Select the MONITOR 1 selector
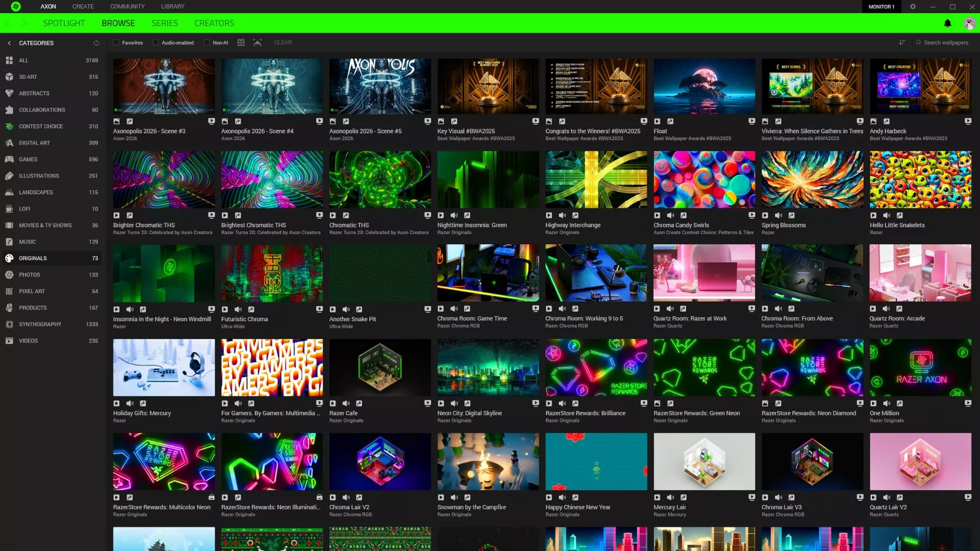This screenshot has width=980, height=551. 881,7
